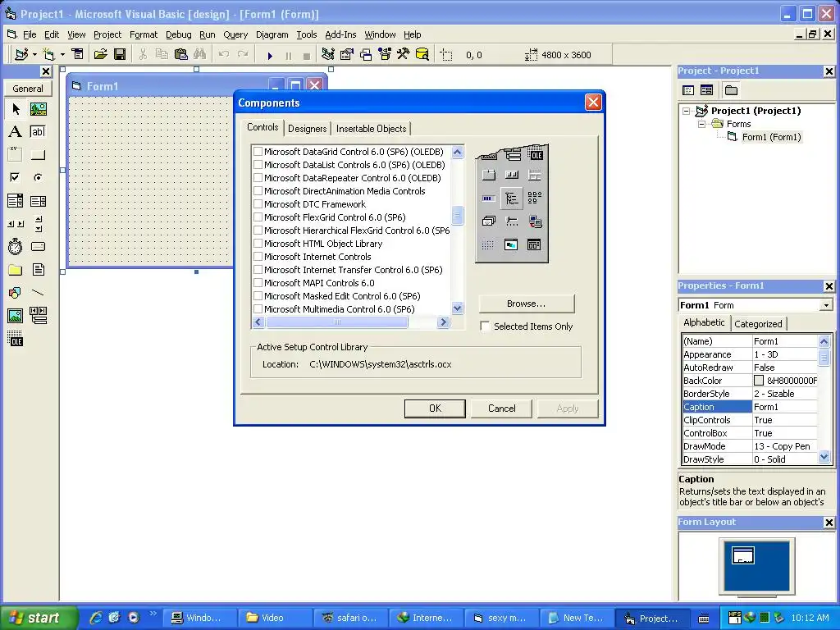Screen dimensions: 840x630
Task: Enable the Selected Items Only checkbox
Action: tap(485, 326)
